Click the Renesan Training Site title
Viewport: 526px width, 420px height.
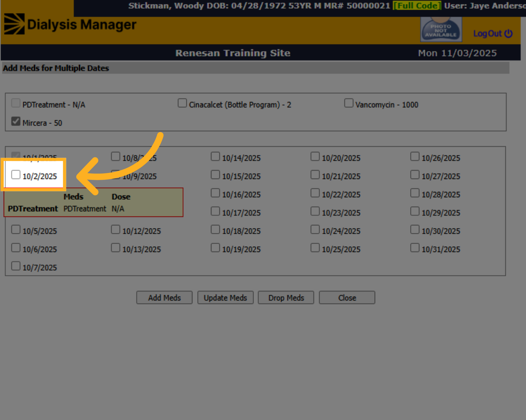233,53
